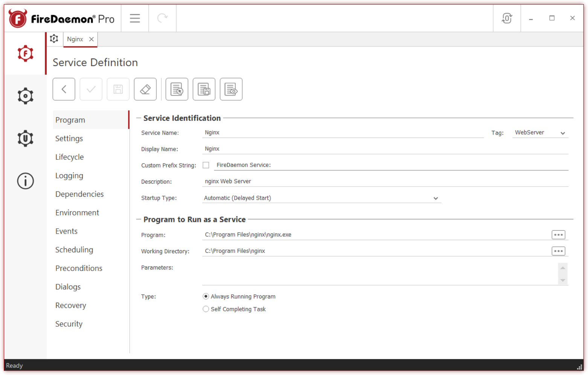Click the checkmark apply button
Screen dimensions: 588x375
pos(91,89)
